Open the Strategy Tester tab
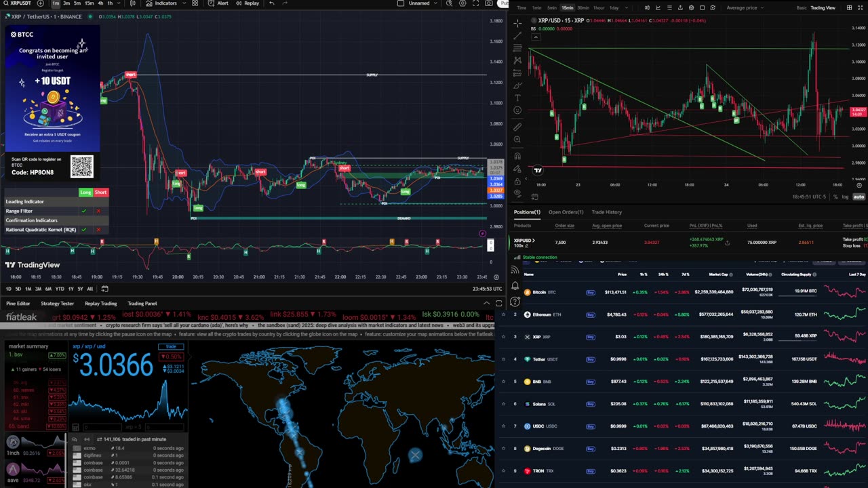This screenshot has height=488, width=868. click(58, 304)
